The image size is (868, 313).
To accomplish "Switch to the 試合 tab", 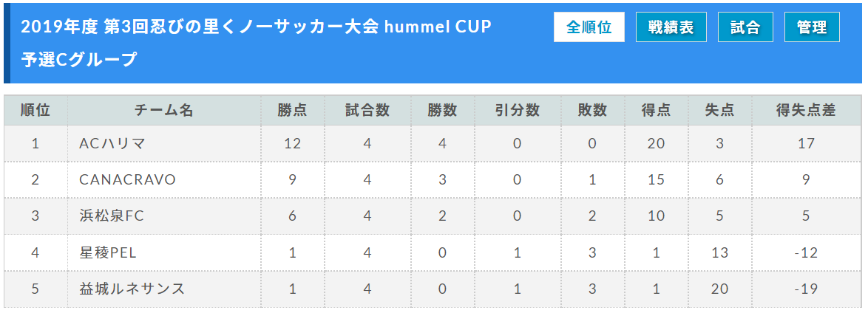I will click(x=745, y=27).
